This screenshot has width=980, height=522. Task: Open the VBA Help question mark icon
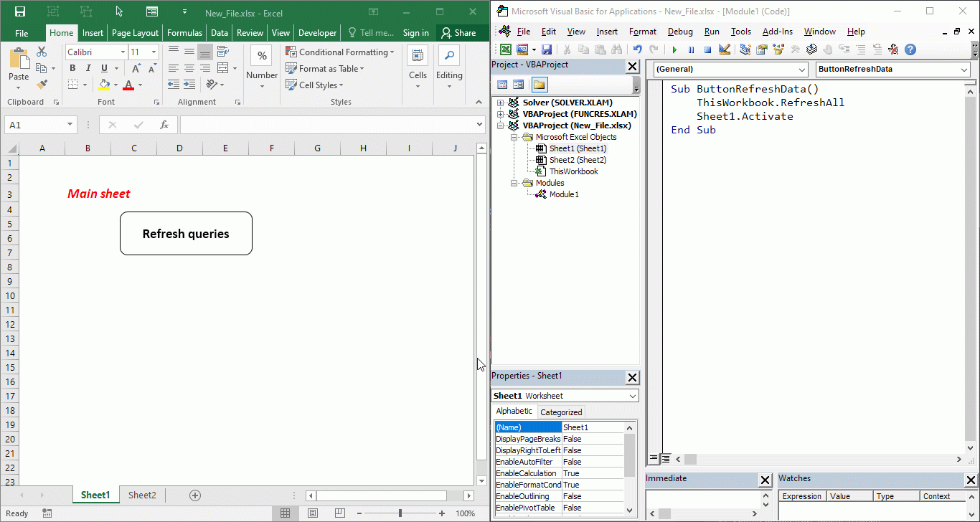(910, 49)
